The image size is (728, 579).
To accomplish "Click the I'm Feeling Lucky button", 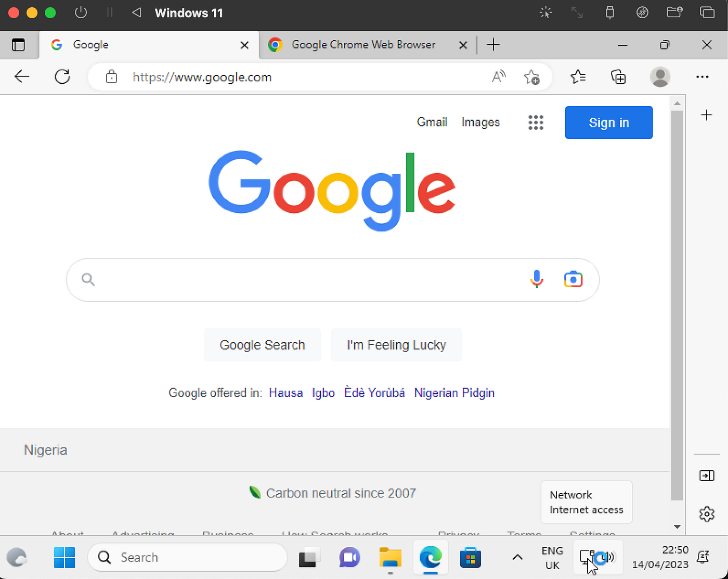I will pyautogui.click(x=396, y=345).
